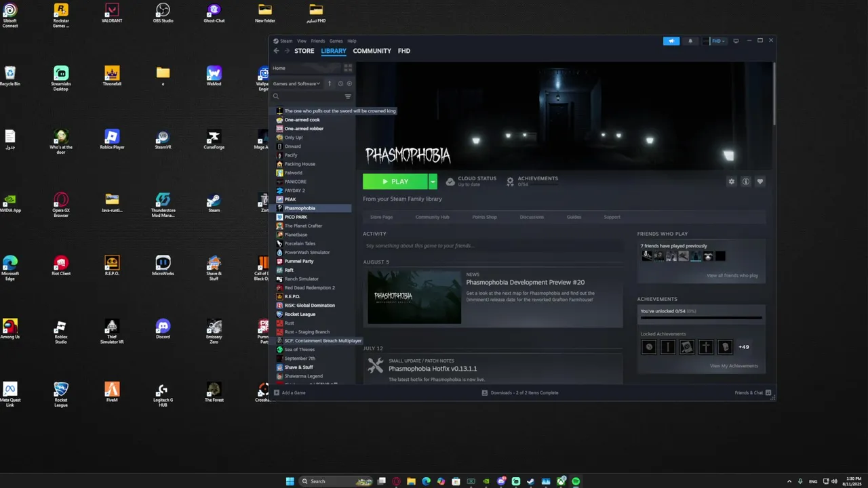Open the Steam menu

286,41
